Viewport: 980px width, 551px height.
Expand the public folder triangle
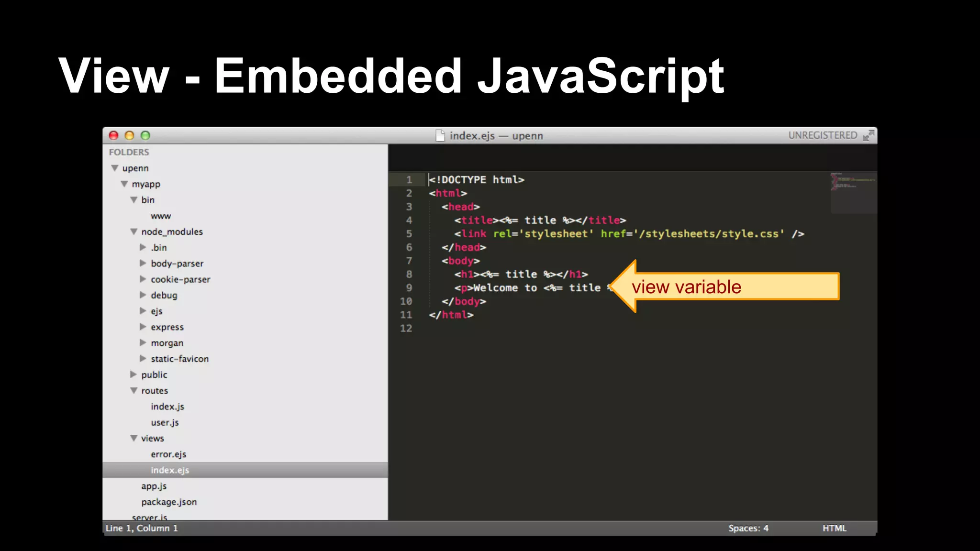point(134,375)
